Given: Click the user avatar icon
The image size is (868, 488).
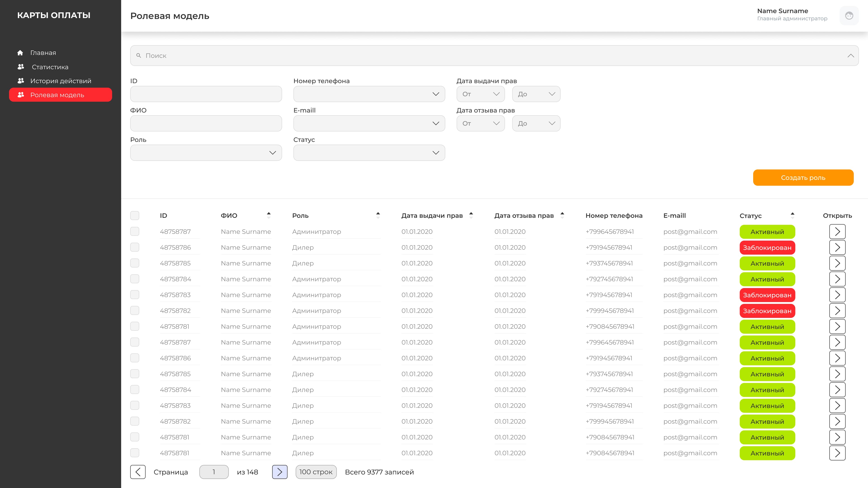Looking at the screenshot, I should coord(849,16).
